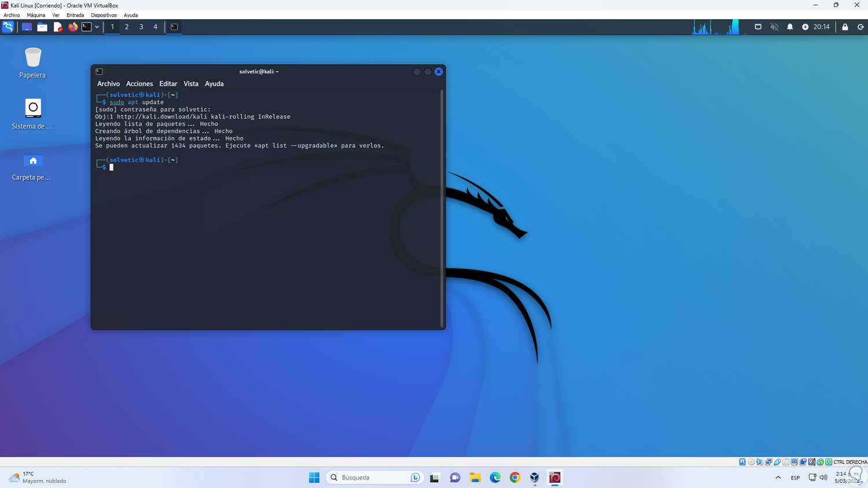
Task: Click the VirtualBox audio status icon
Action: click(760, 462)
